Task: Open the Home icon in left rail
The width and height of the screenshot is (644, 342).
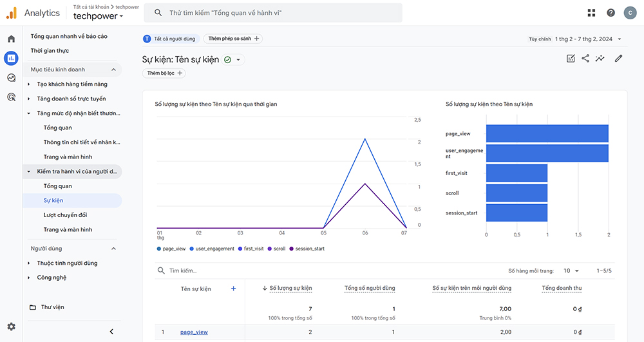Action: point(11,39)
